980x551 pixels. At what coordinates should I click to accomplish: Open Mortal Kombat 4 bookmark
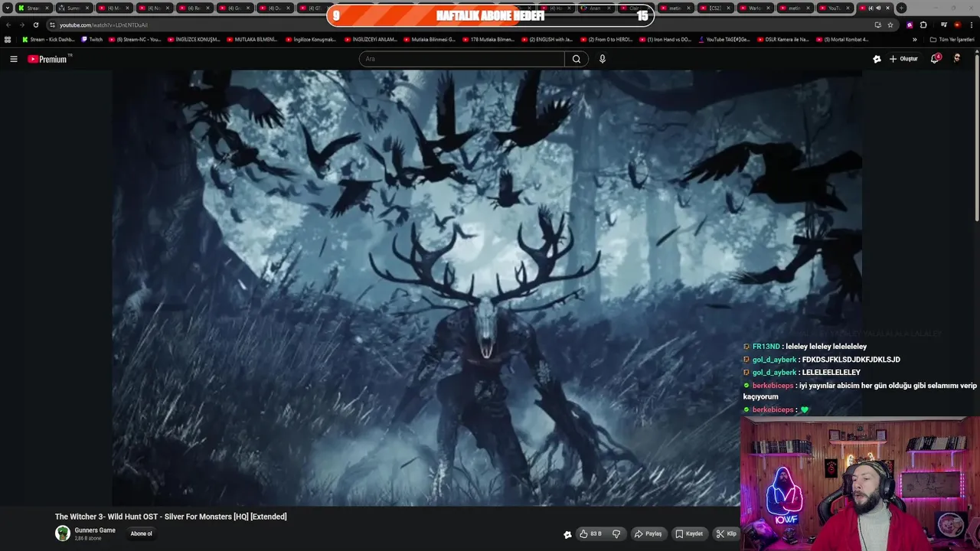coord(841,39)
